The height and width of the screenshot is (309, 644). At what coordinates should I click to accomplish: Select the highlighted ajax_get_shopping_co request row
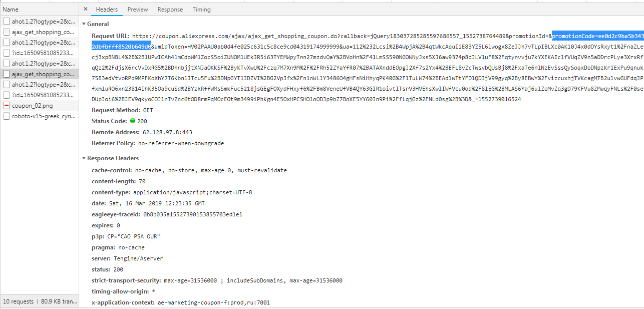pyautogui.click(x=39, y=74)
